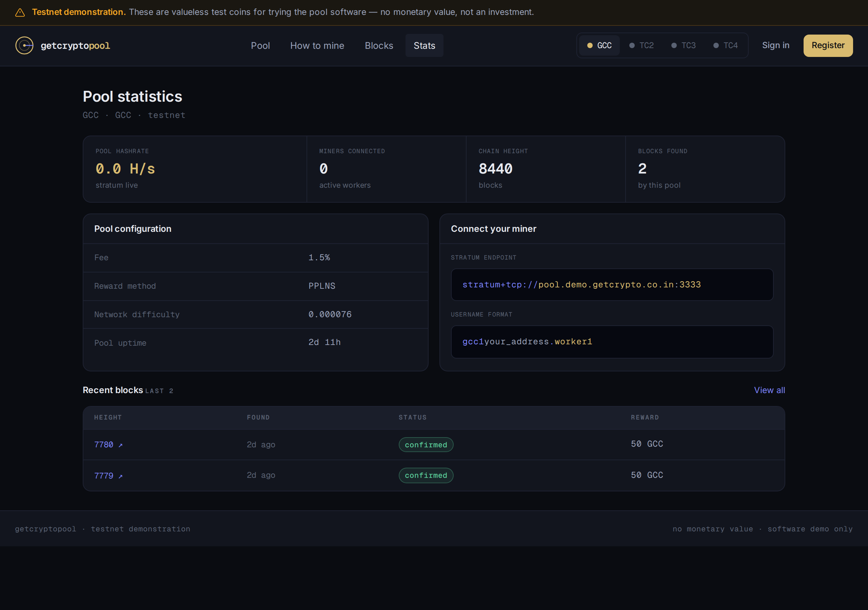Click the REWARD column header
This screenshot has width=868, height=610.
pyautogui.click(x=645, y=417)
